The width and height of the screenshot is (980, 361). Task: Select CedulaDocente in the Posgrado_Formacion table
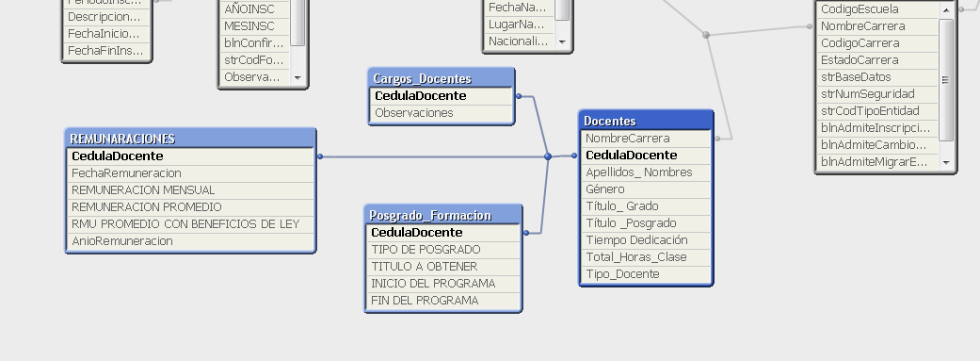443,233
